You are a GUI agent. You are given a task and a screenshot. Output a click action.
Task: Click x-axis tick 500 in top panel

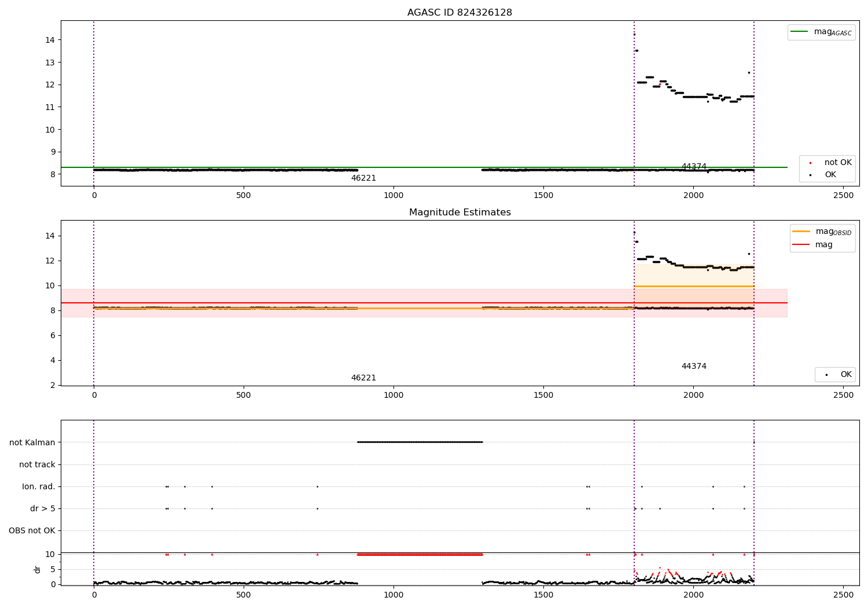coord(244,196)
